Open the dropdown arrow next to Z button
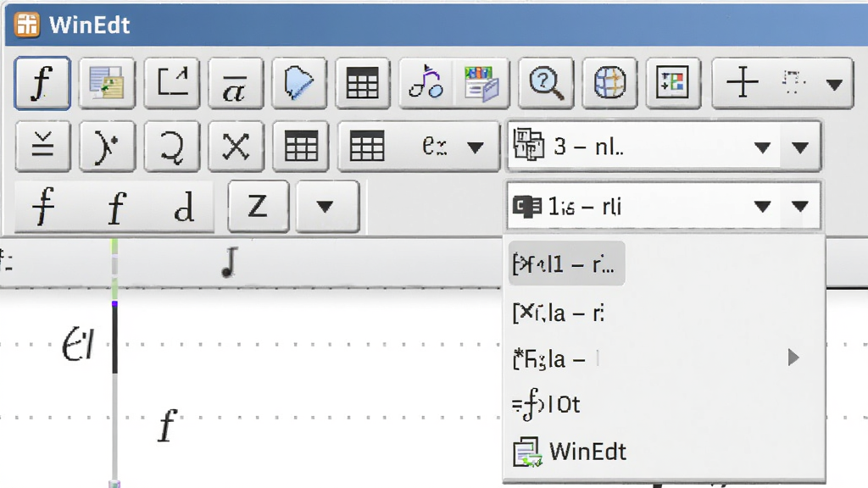The image size is (868, 488). 327,207
